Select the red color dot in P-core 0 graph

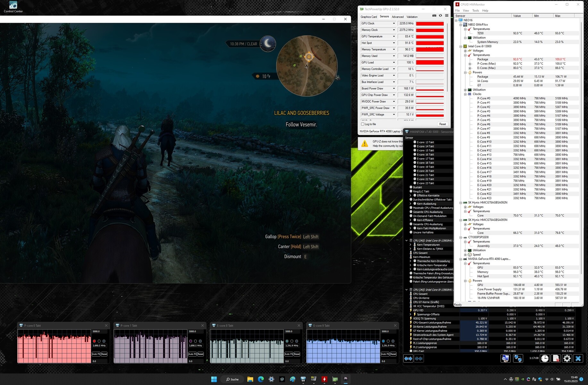94,341
